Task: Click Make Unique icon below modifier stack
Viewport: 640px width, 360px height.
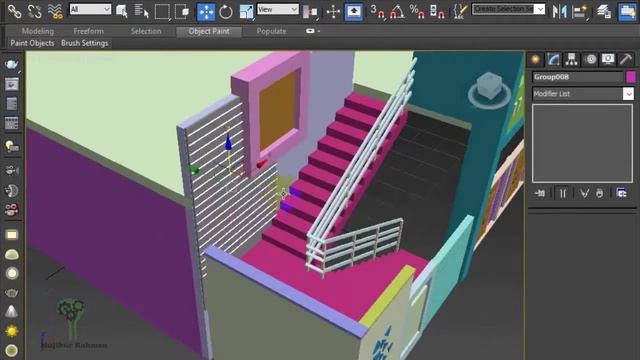Action: pyautogui.click(x=584, y=193)
